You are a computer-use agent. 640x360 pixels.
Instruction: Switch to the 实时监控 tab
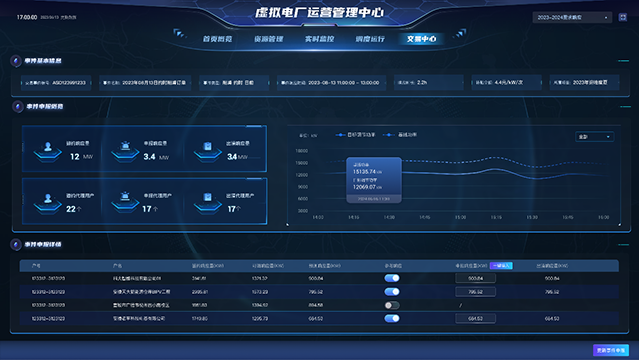(x=319, y=39)
